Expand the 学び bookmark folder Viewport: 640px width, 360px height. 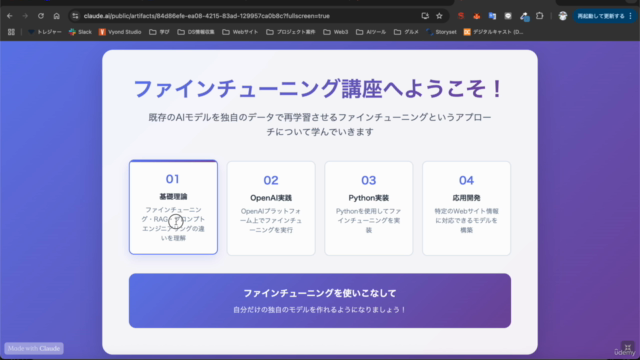tap(159, 32)
